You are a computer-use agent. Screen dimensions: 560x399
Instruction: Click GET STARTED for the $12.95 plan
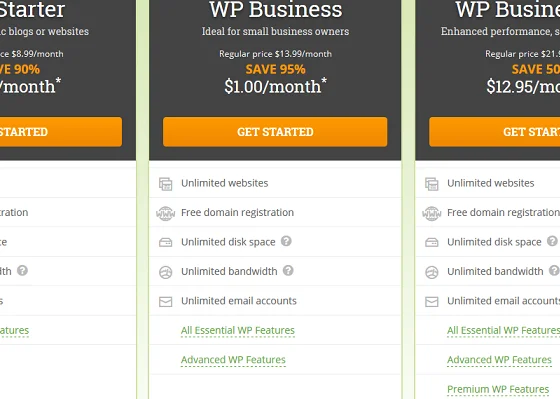[495, 131]
